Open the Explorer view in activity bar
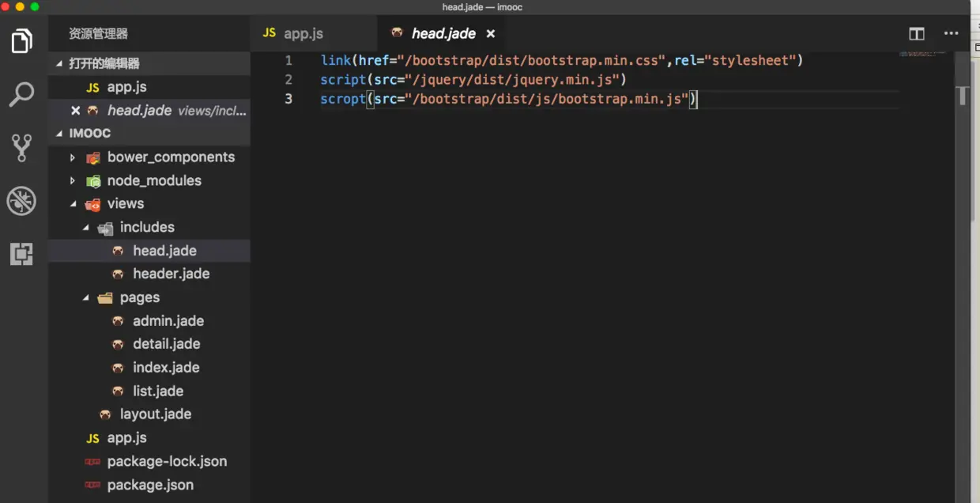The height and width of the screenshot is (503, 980). 22,40
